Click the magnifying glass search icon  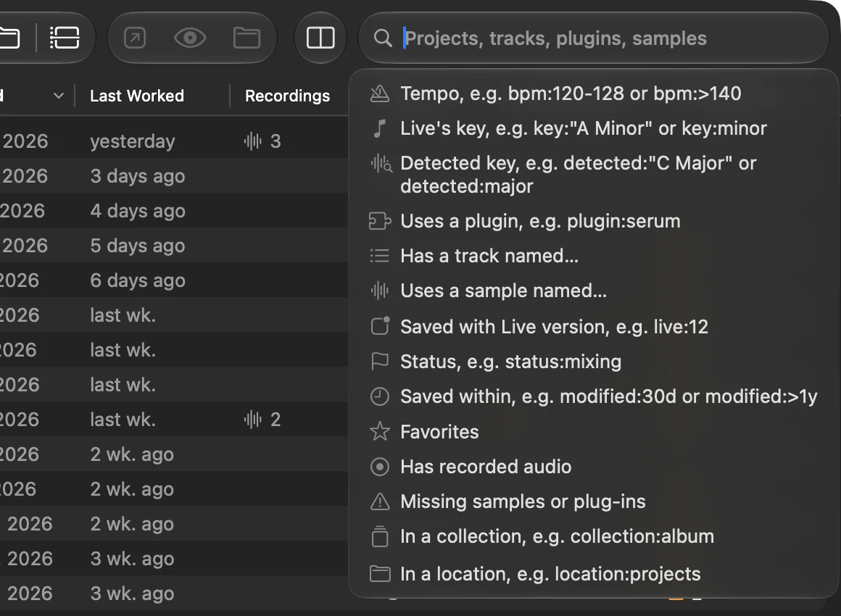coord(382,38)
